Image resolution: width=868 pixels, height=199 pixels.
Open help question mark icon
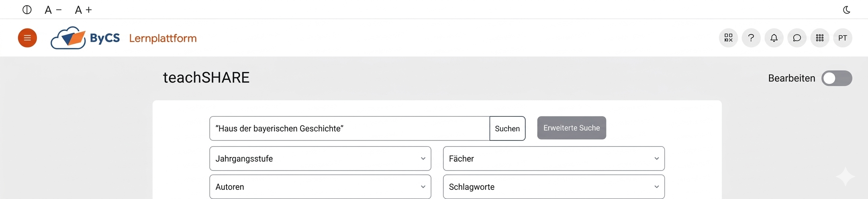[751, 38]
